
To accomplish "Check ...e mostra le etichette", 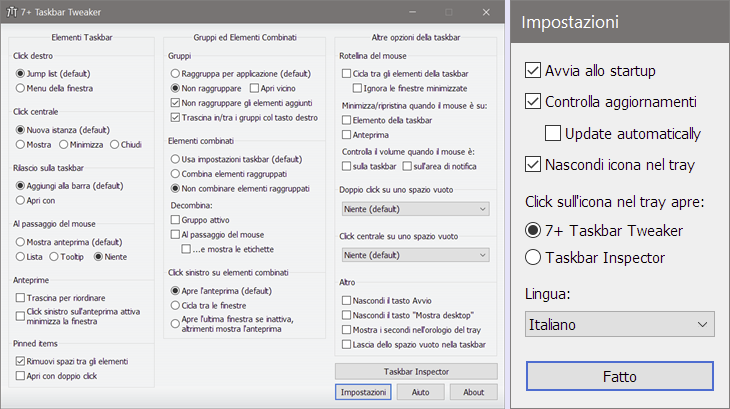I will 186,249.
